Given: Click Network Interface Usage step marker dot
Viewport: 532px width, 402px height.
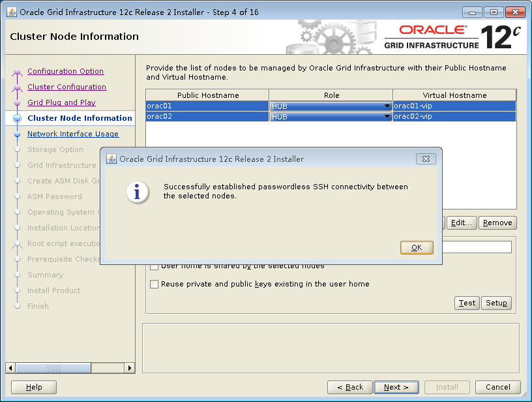Looking at the screenshot, I should click(x=18, y=134).
